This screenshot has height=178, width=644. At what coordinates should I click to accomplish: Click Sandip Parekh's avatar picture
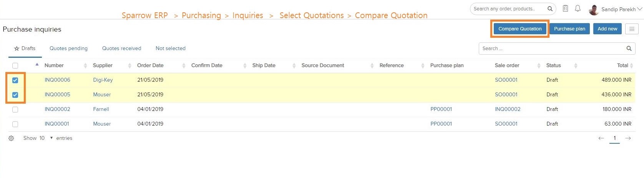tap(594, 10)
